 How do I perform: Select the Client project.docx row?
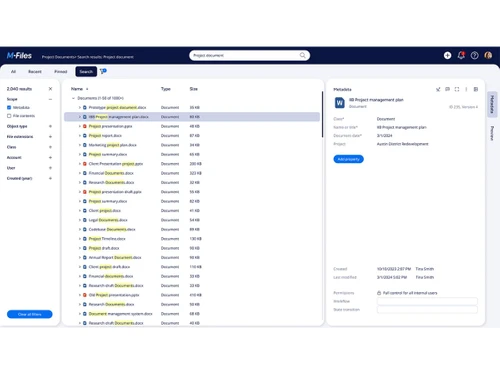click(192, 211)
